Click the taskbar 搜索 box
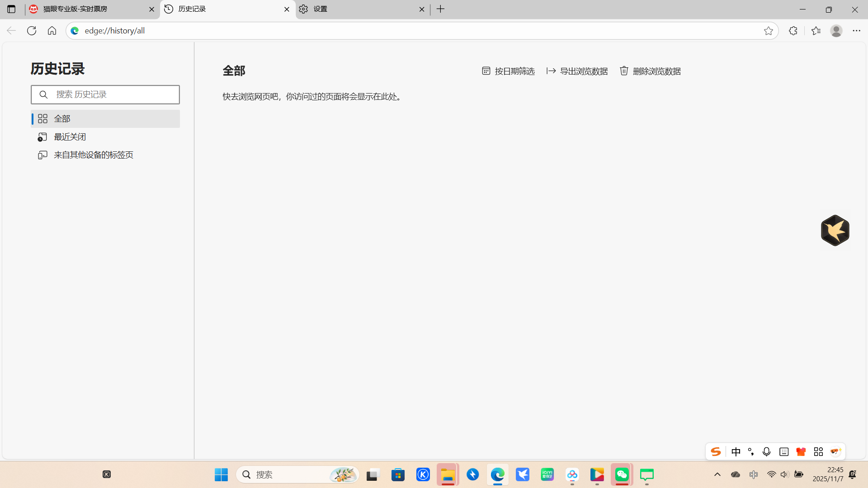 point(297,474)
